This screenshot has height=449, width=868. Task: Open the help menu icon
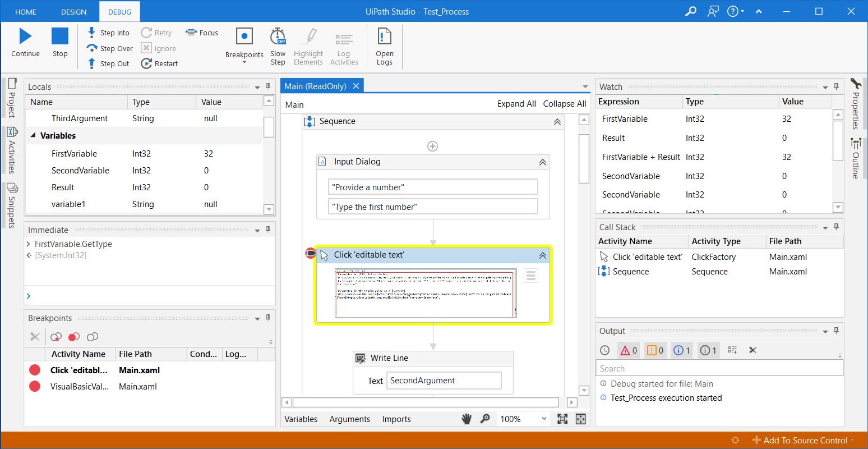click(735, 11)
